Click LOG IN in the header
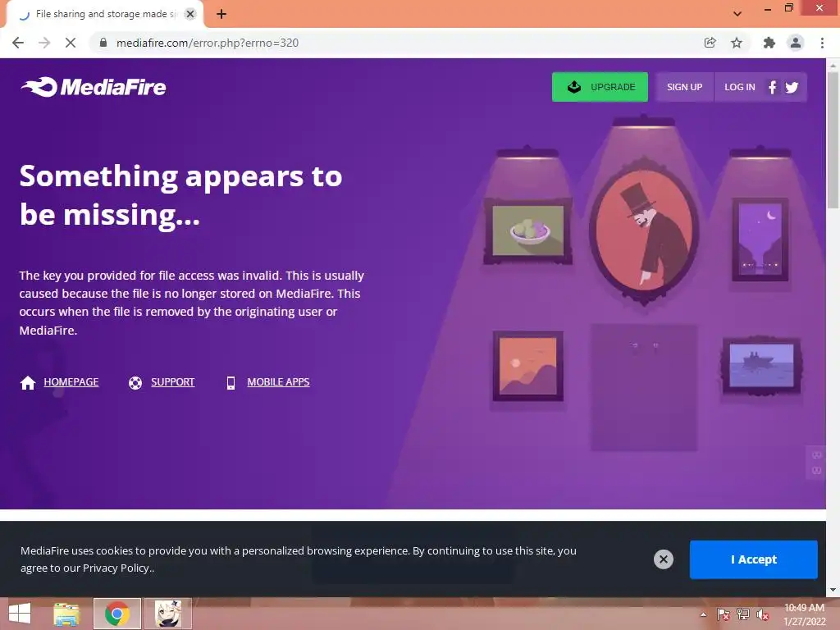 click(x=739, y=87)
